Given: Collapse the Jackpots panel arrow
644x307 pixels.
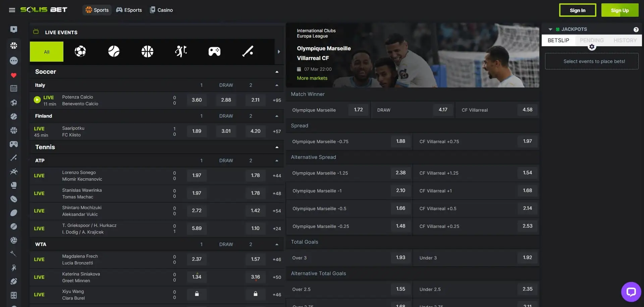Looking at the screenshot, I should [550, 29].
